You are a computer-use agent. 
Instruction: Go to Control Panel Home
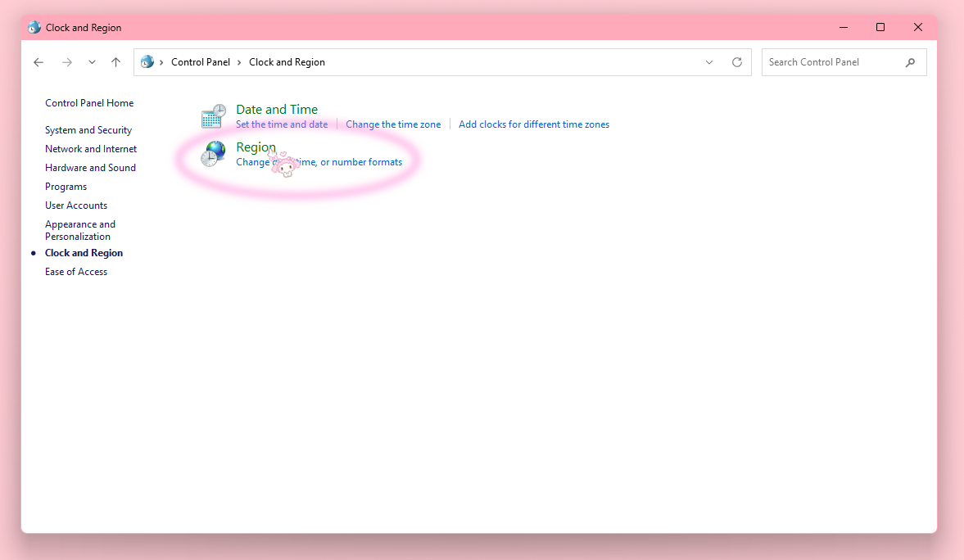pyautogui.click(x=89, y=103)
